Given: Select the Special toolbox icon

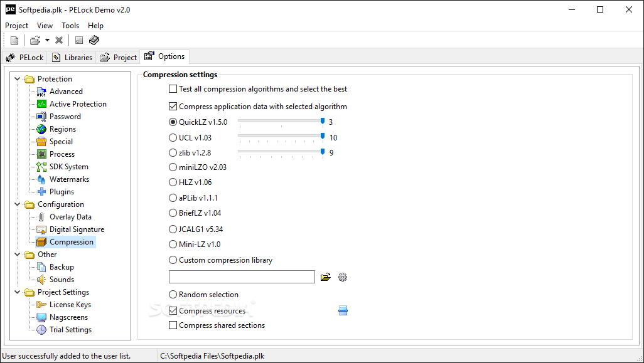Looking at the screenshot, I should coord(41,142).
